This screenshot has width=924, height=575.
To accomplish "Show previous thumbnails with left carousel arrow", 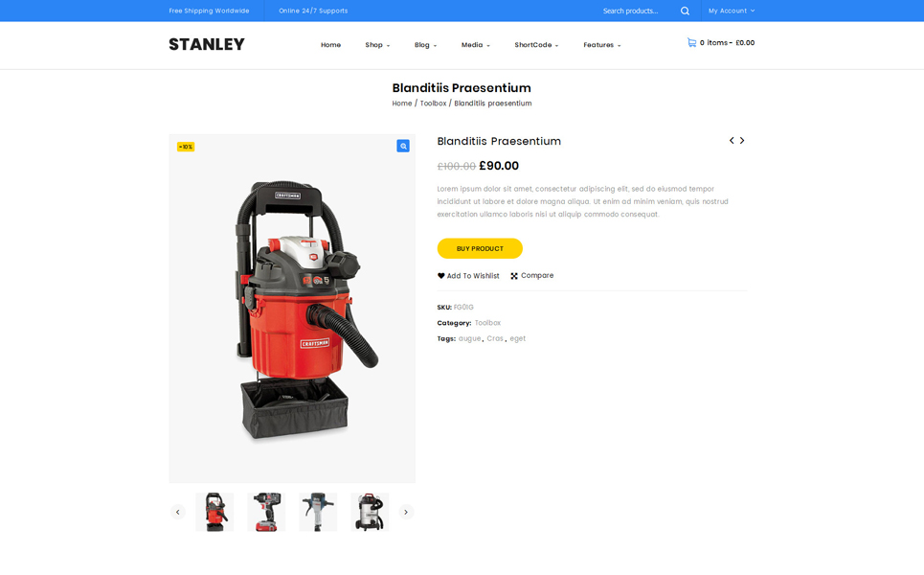I will pyautogui.click(x=177, y=512).
